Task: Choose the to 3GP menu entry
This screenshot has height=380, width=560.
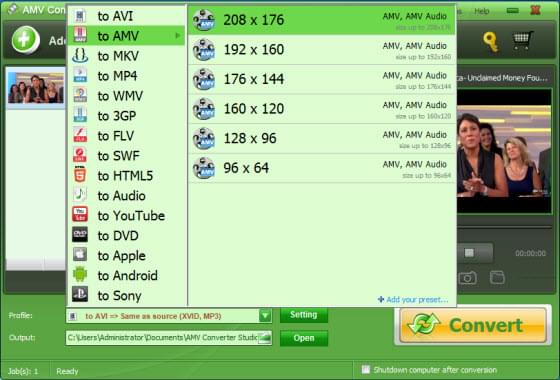Action: click(126, 116)
